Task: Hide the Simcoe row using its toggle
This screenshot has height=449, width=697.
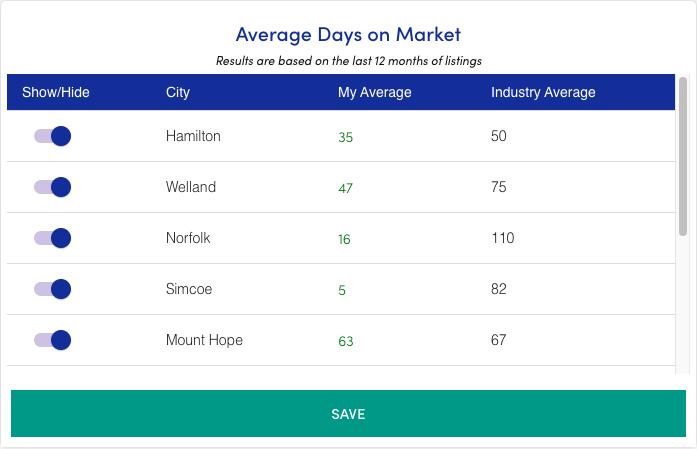Action: [52, 289]
